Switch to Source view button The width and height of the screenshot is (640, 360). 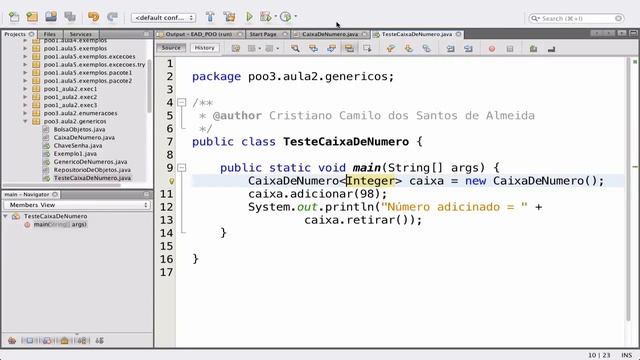171,48
